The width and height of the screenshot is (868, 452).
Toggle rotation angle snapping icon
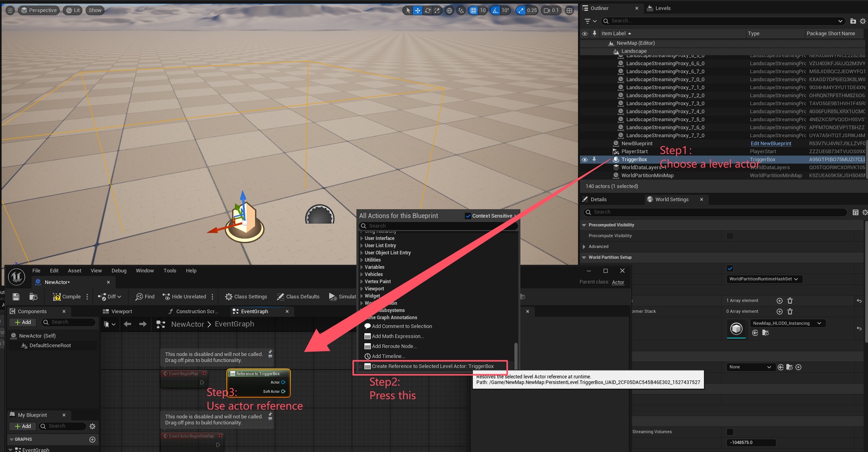pos(496,10)
